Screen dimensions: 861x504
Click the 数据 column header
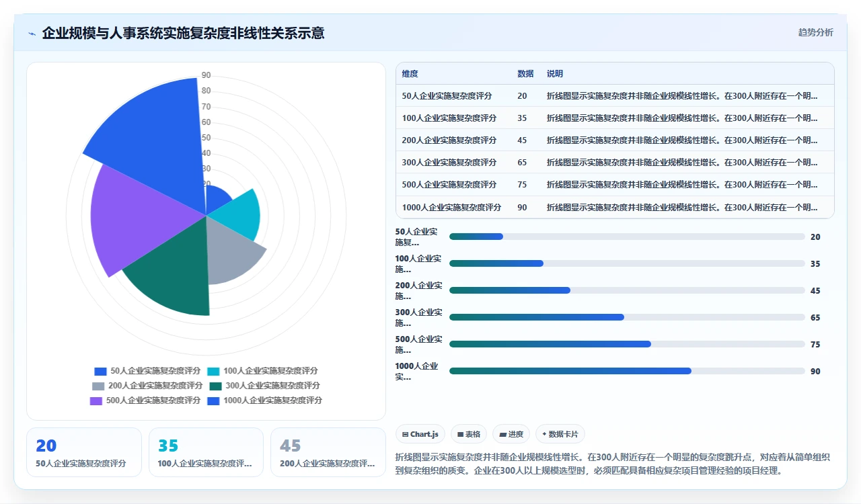click(x=525, y=74)
